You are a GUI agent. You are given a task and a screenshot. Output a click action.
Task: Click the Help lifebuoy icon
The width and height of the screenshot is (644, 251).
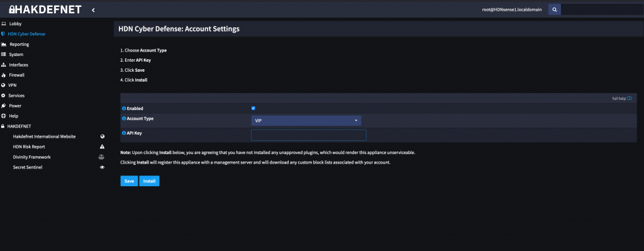pyautogui.click(x=3, y=116)
